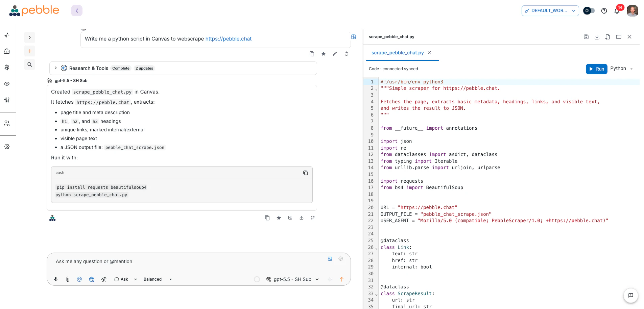Viewport: 644px width, 309px height.
Task: Click the telescope research icon in prompt bar
Action: click(x=104, y=279)
